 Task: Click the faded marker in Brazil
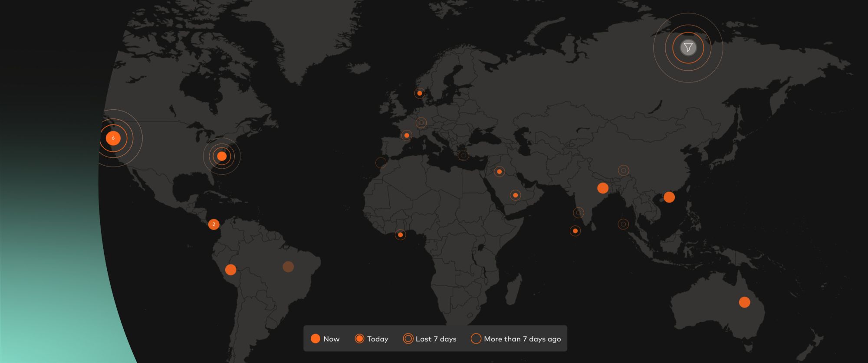288,267
